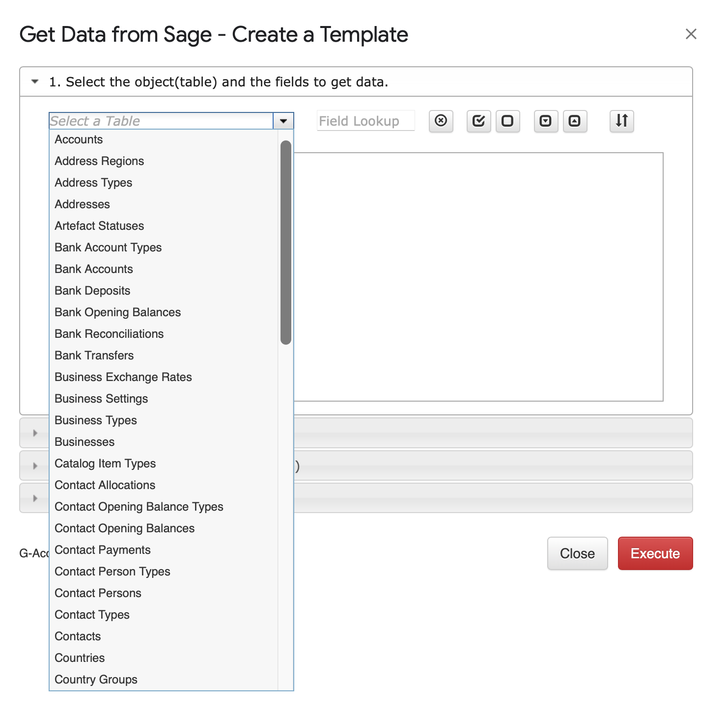The width and height of the screenshot is (728, 709).
Task: Expand the fourth collapsed section arrow
Action: tap(35, 498)
